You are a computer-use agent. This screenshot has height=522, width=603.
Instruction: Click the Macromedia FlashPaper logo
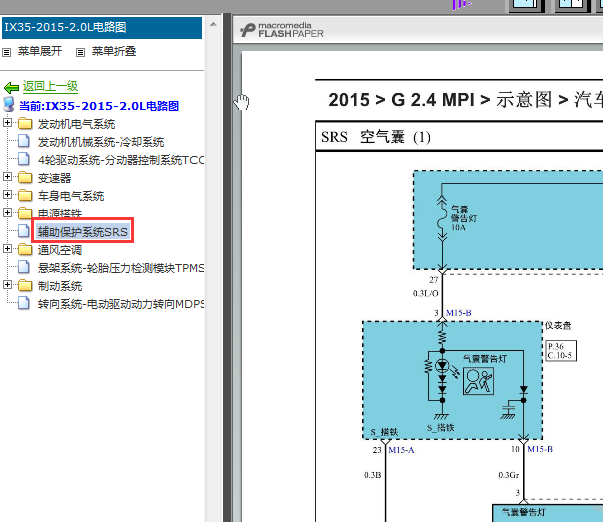coord(282,30)
